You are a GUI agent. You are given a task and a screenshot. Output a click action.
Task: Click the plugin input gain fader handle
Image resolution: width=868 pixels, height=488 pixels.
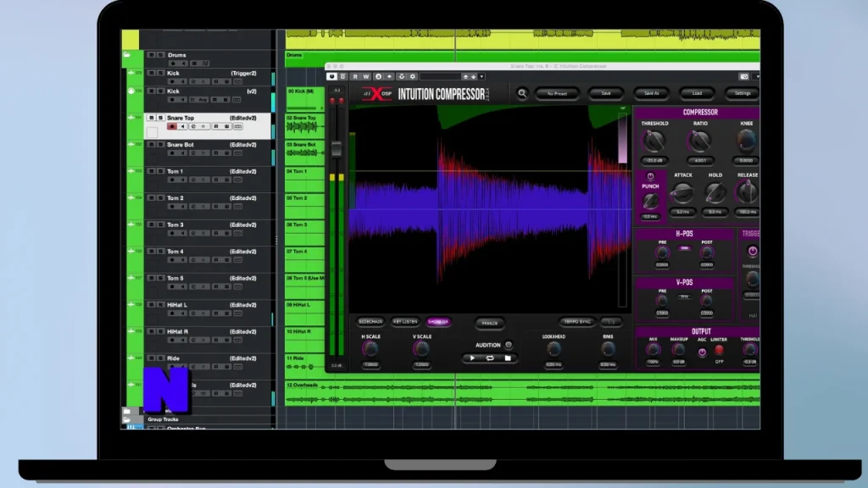point(336,148)
